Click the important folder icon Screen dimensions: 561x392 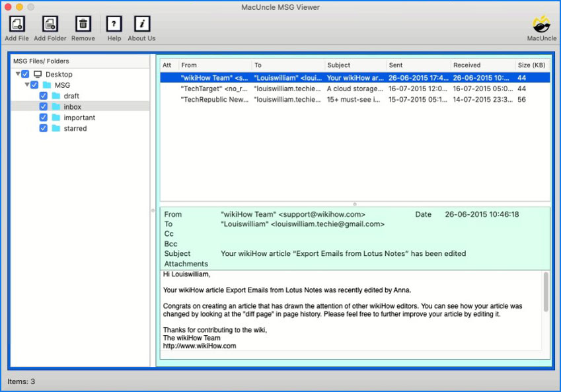point(56,118)
